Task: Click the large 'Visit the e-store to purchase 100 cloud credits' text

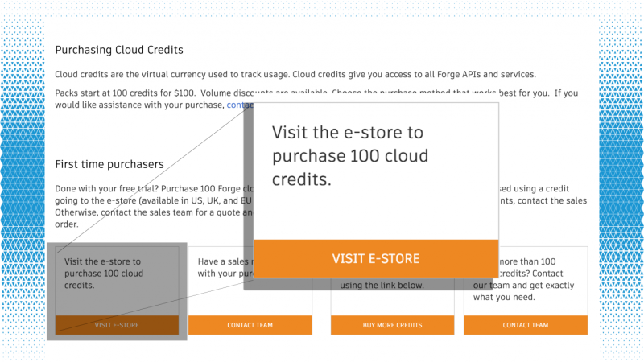Action: [x=350, y=156]
